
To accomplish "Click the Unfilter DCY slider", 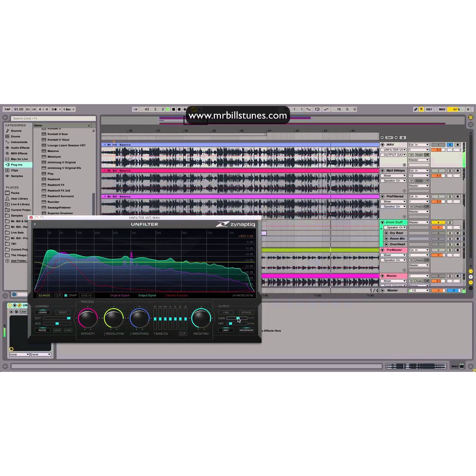I will tap(57, 318).
